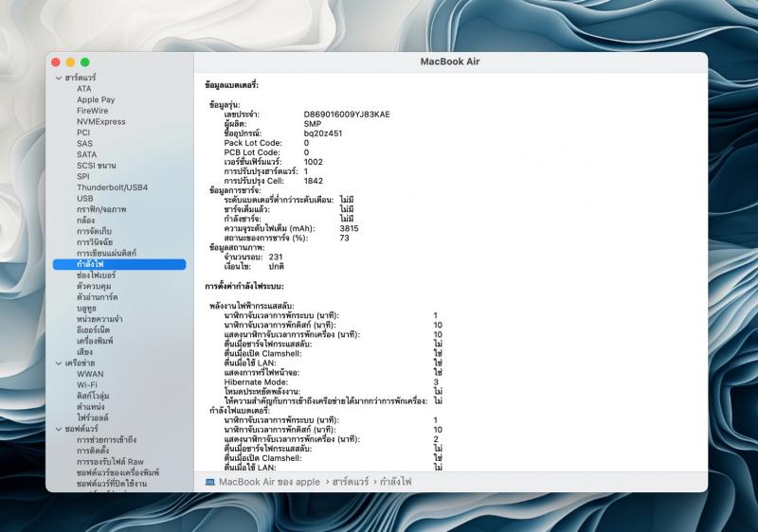Screen dimensions: 758x532
Task: Select SCSI ขนาน in the sidebar
Action: coord(97,166)
